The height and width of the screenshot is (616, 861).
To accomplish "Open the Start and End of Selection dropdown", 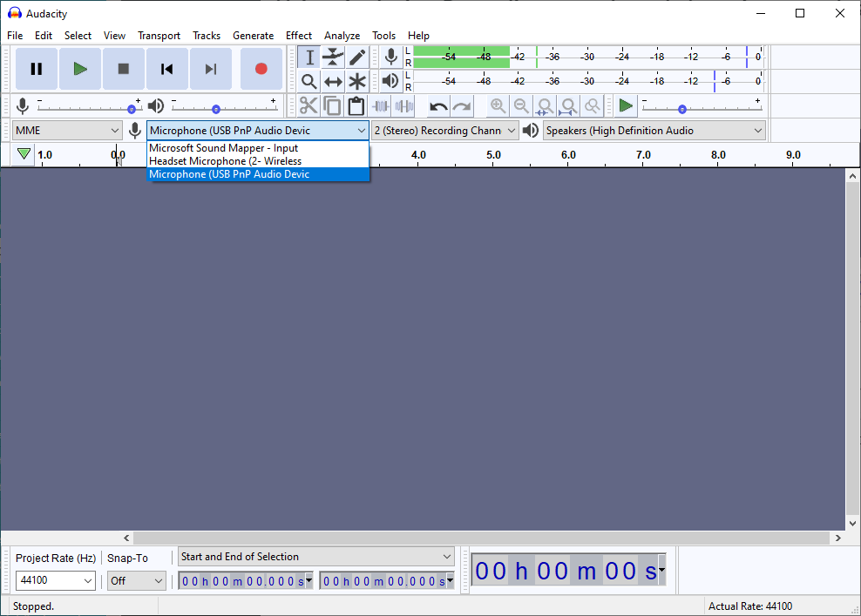I will (316, 557).
